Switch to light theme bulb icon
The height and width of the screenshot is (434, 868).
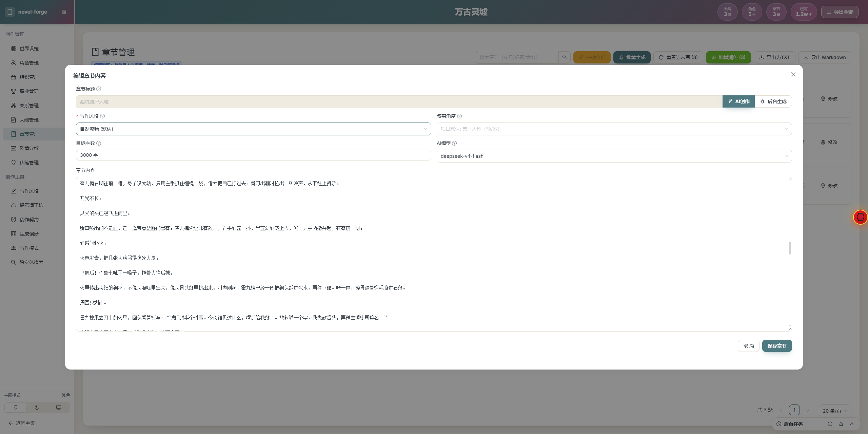pos(16,408)
